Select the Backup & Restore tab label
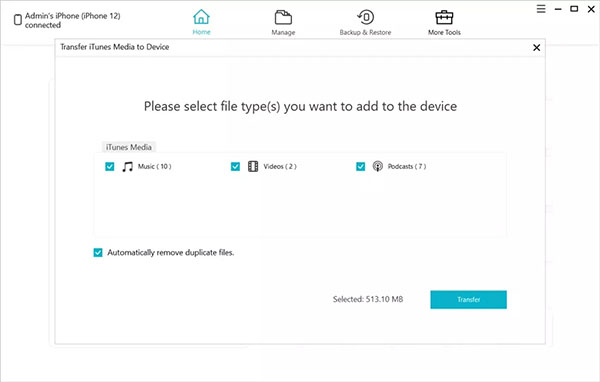 tap(365, 33)
